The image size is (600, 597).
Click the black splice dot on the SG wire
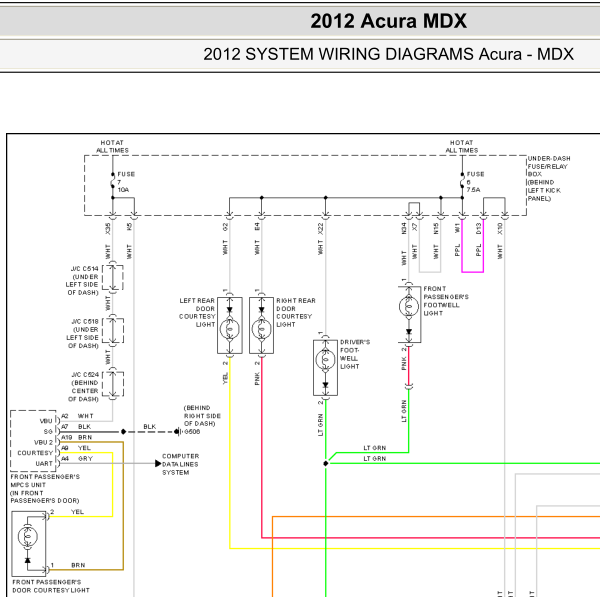pyautogui.click(x=123, y=432)
